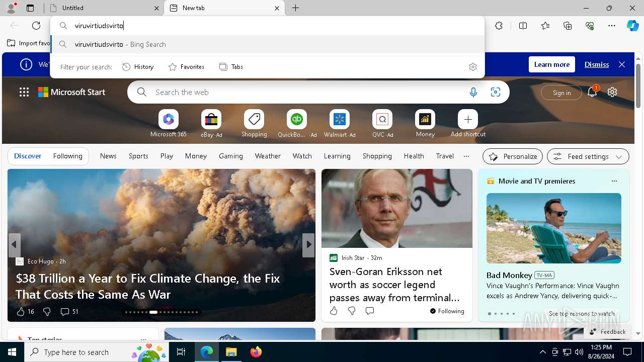Go to previous carousel story
644x362 pixels.
coord(14,245)
